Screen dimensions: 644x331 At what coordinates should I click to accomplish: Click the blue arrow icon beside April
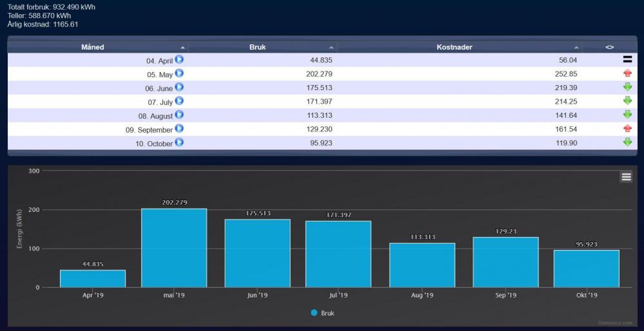pos(180,59)
